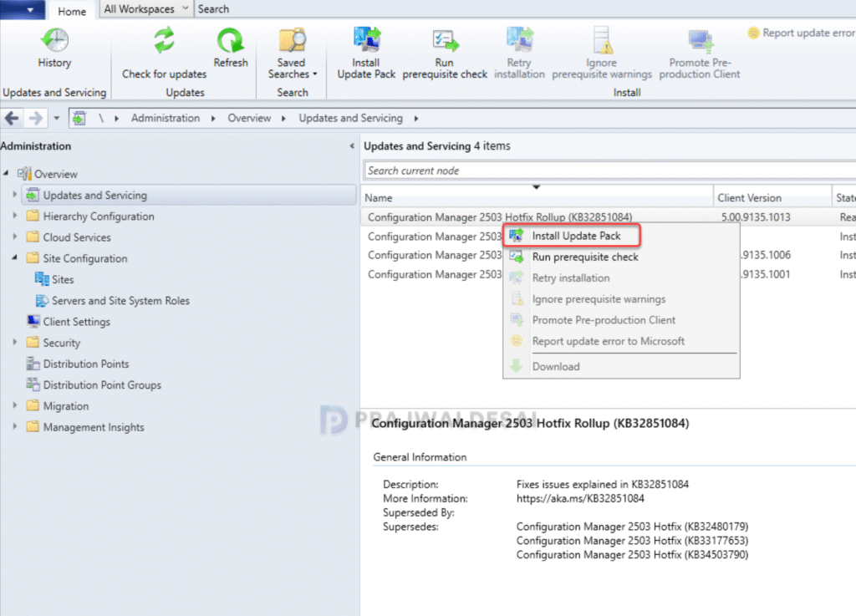Click Download icon in context menu

[516, 366]
